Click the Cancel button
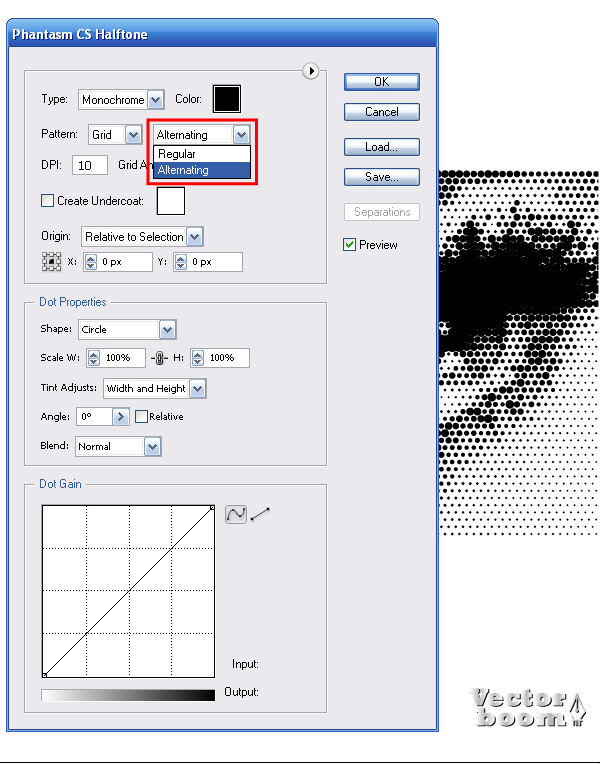Image resolution: width=600 pixels, height=764 pixels. (382, 112)
